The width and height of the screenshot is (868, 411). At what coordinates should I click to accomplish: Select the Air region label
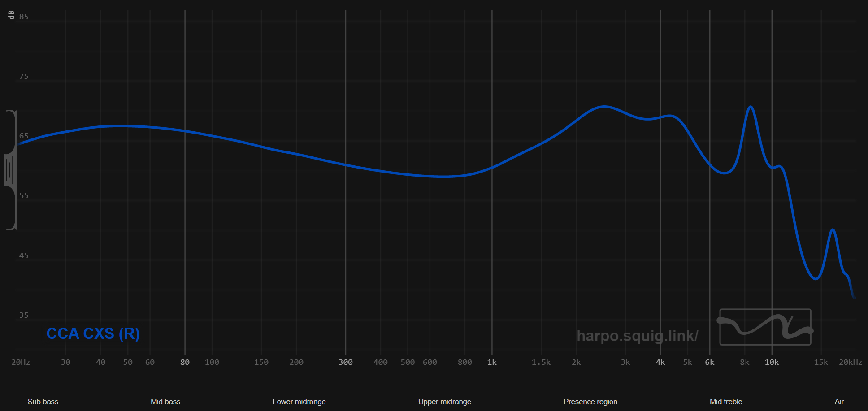(839, 402)
